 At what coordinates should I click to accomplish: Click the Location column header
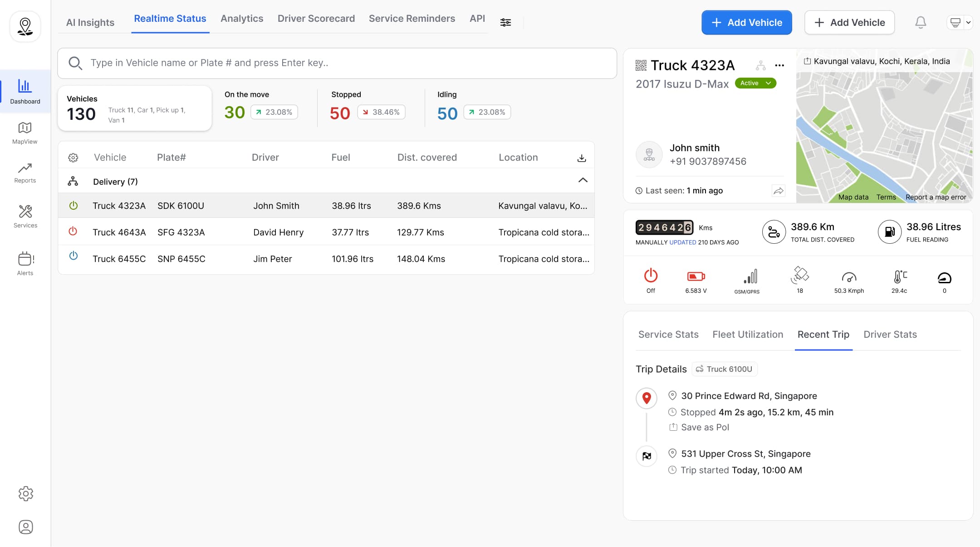(x=518, y=158)
